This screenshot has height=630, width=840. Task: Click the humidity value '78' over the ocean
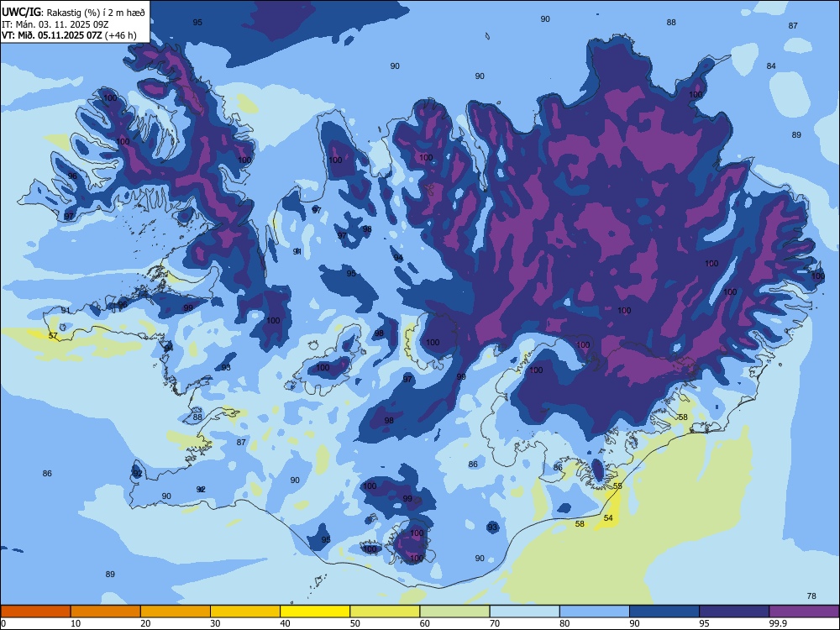point(811,596)
